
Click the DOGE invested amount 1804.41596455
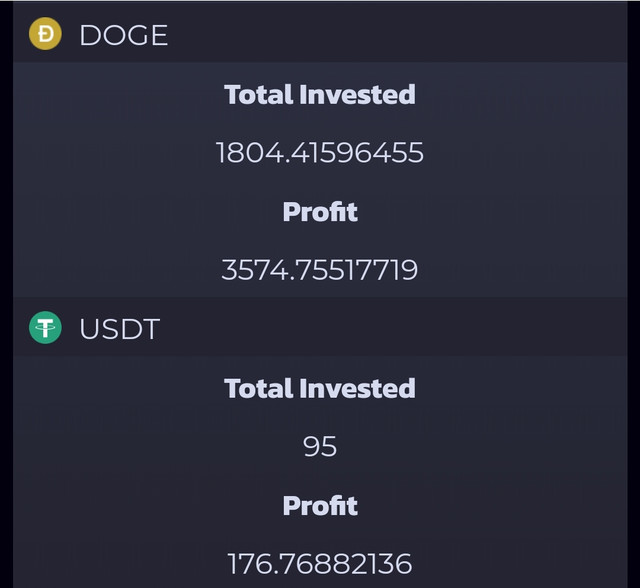(x=320, y=153)
